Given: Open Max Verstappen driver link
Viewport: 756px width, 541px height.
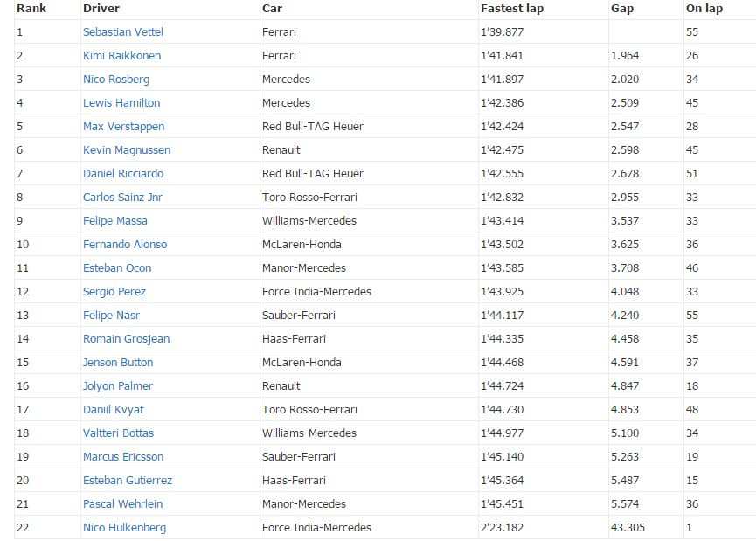Looking at the screenshot, I should pyautogui.click(x=123, y=127).
